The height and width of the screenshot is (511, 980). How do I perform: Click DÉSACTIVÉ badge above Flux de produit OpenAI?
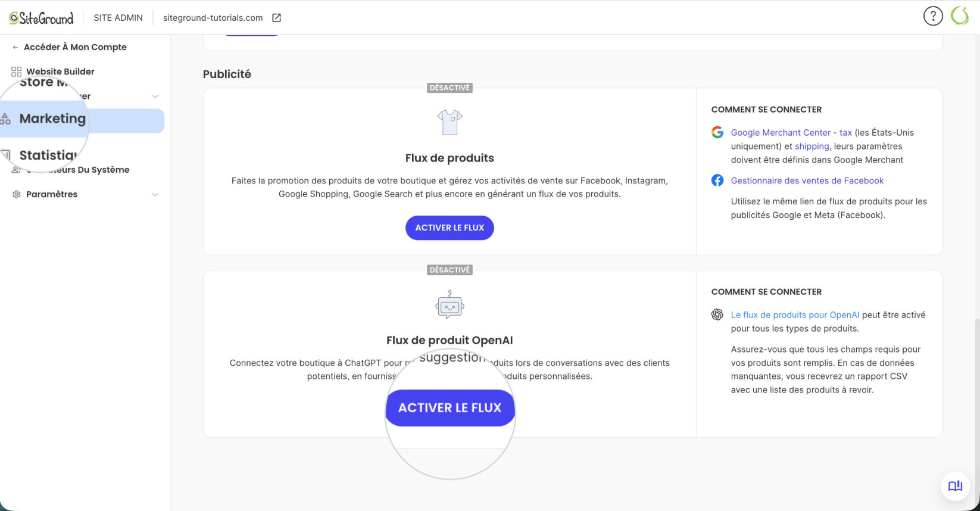pyautogui.click(x=450, y=270)
